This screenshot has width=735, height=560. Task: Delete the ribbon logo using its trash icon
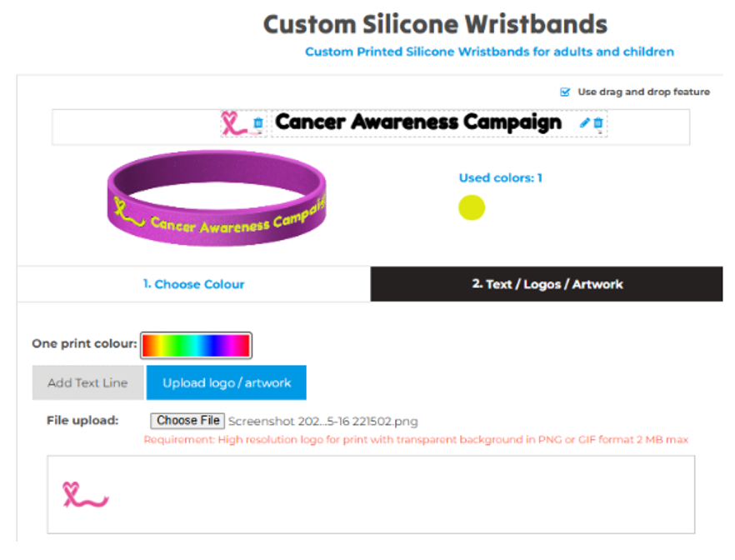[257, 123]
